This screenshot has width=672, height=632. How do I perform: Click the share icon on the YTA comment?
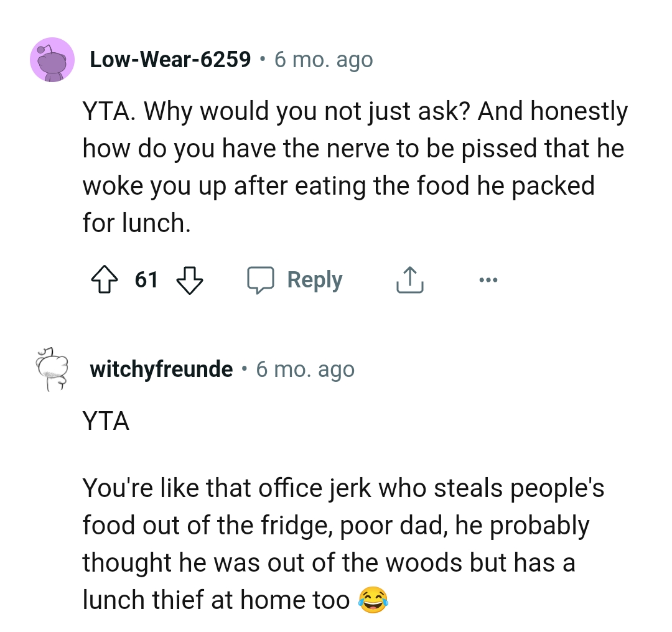(409, 279)
